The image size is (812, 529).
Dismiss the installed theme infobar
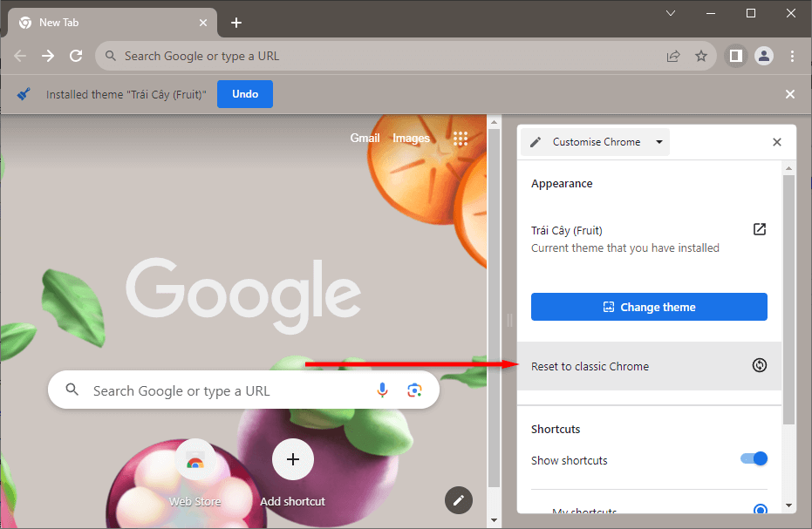tap(789, 94)
